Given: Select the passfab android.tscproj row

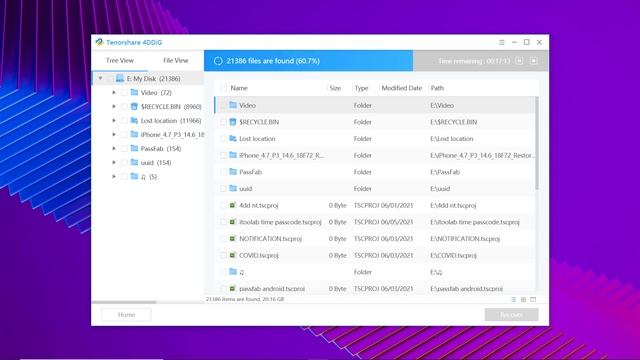Looking at the screenshot, I should [376, 289].
